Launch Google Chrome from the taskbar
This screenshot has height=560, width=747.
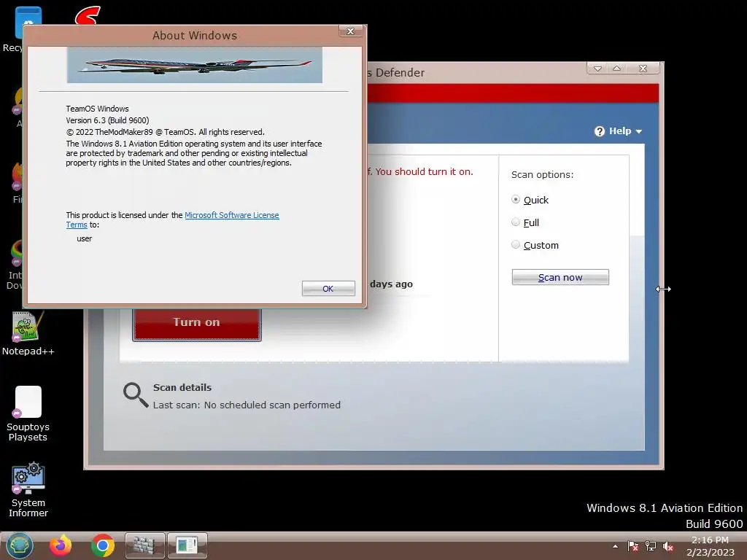[102, 545]
